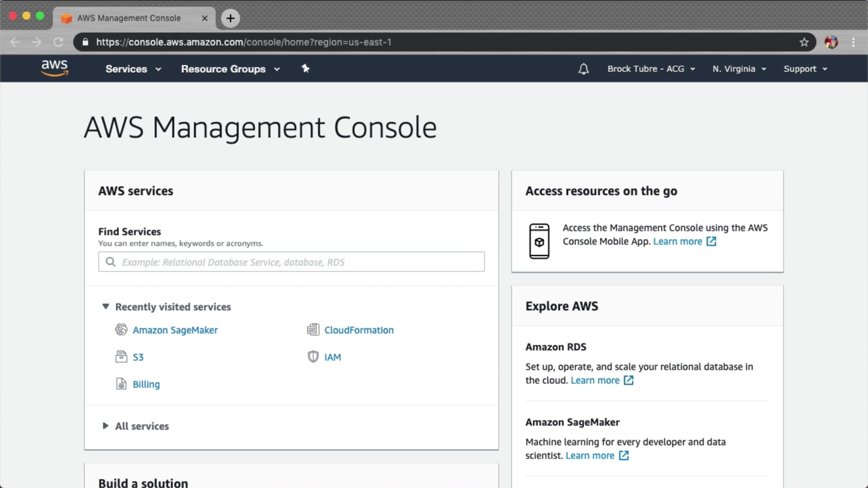868x488 pixels.
Task: Click the AWS logo home icon
Action: (54, 68)
